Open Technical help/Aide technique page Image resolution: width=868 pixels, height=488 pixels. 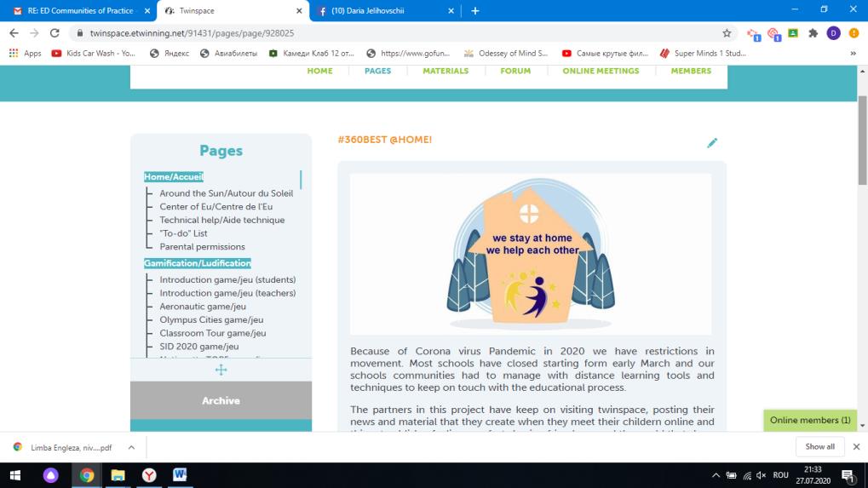click(221, 220)
